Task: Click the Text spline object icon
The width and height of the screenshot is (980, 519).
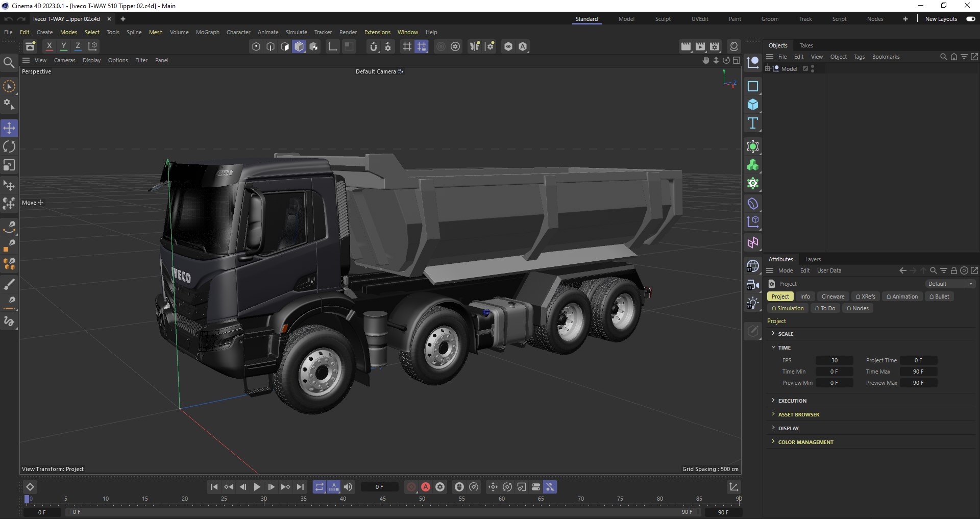Action: click(x=753, y=123)
